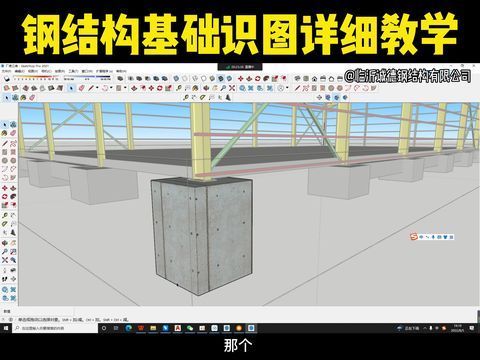Open the 编辑 menu
The height and width of the screenshot is (360, 480).
19,71
